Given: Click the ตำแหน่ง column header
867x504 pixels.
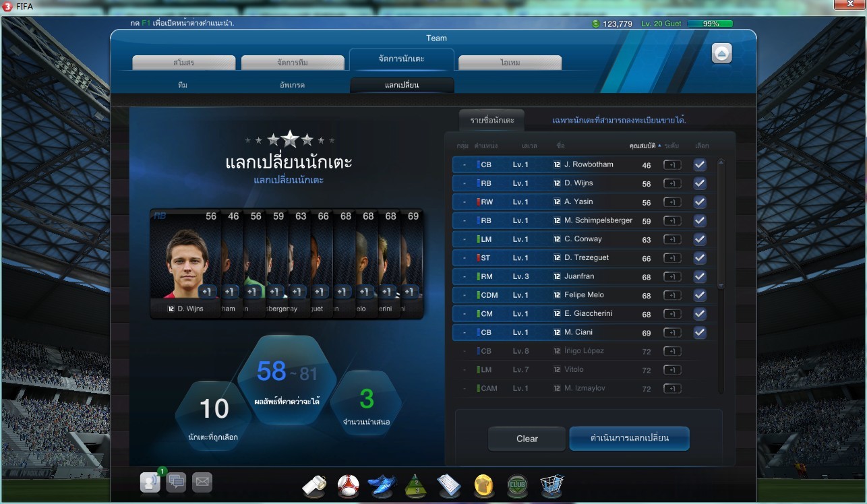Looking at the screenshot, I should (x=486, y=146).
